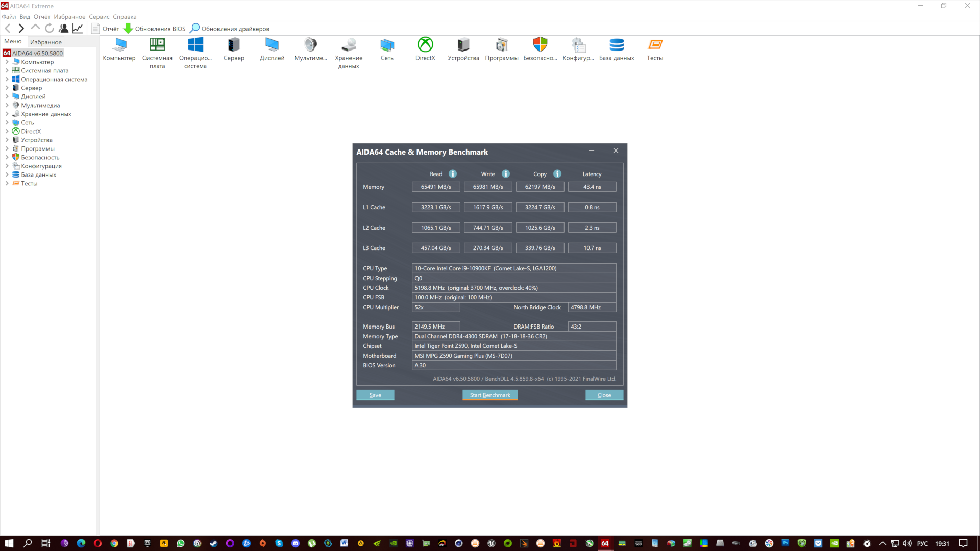Click the Read info icon
This screenshot has width=980, height=551.
453,174
